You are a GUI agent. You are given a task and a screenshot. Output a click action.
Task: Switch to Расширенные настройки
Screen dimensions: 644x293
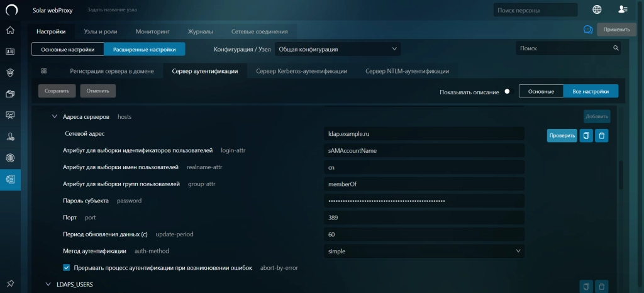point(144,49)
